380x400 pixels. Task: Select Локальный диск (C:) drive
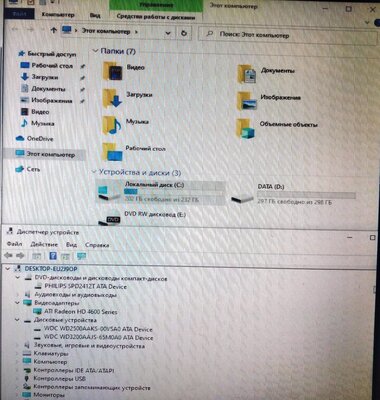160,192
